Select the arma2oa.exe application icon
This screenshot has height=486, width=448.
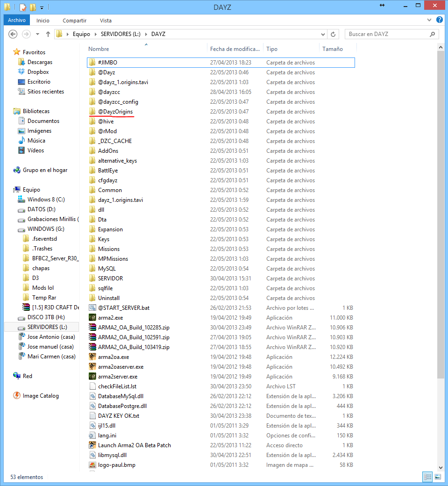coord(92,357)
